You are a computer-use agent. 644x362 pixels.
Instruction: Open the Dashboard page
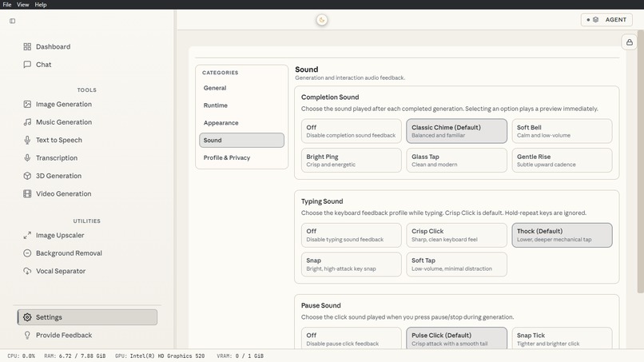[87, 47]
